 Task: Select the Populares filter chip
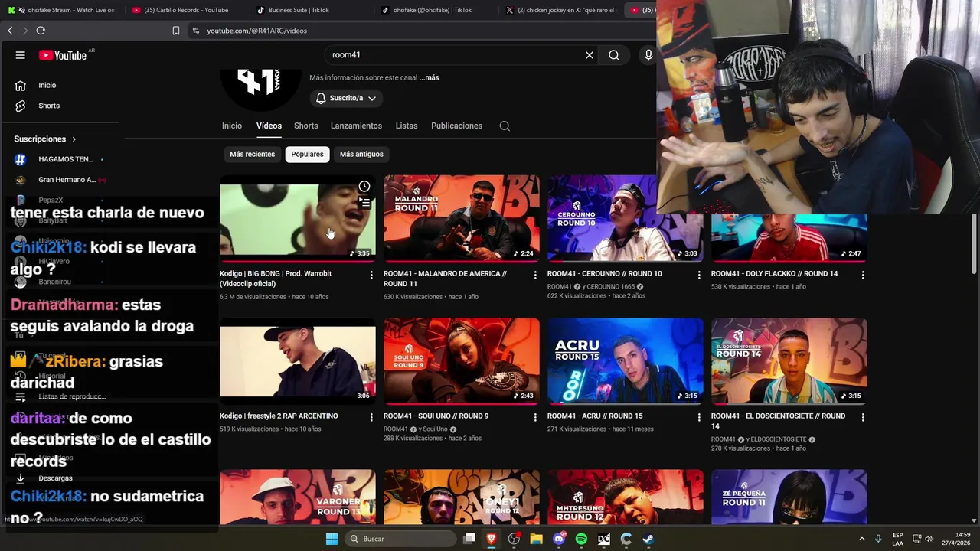(x=307, y=154)
